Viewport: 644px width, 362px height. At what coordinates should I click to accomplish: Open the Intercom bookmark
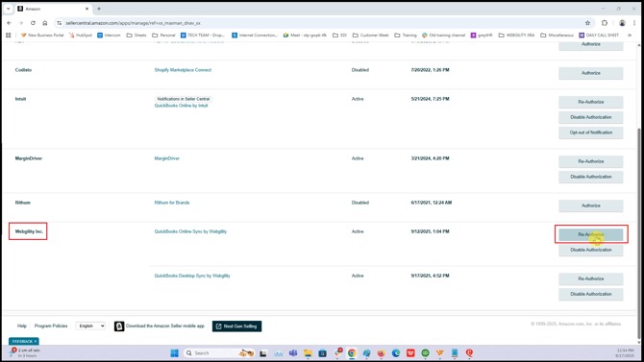coord(109,36)
